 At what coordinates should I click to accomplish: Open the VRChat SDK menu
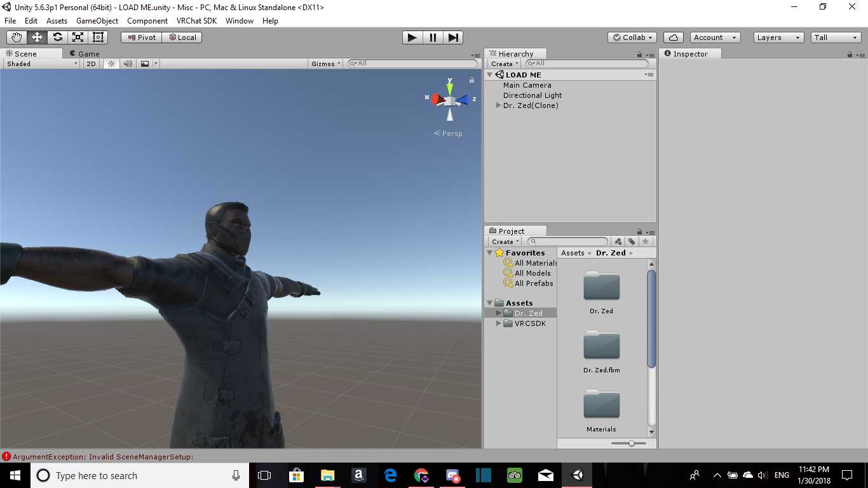(x=196, y=21)
